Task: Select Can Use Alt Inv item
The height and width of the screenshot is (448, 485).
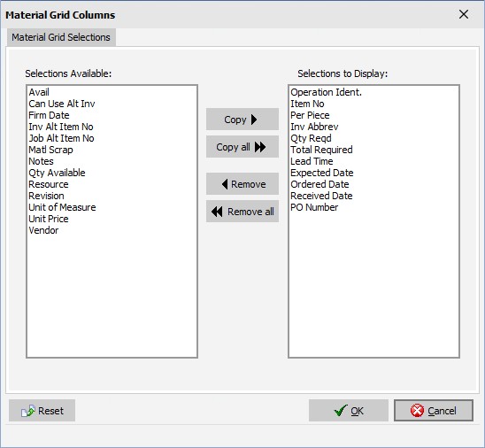Action: (62, 104)
